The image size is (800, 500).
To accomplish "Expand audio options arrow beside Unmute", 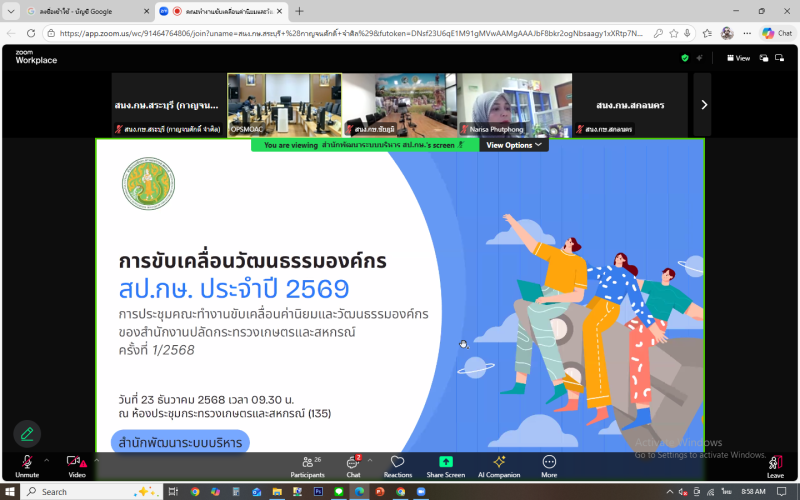I will pos(47,460).
